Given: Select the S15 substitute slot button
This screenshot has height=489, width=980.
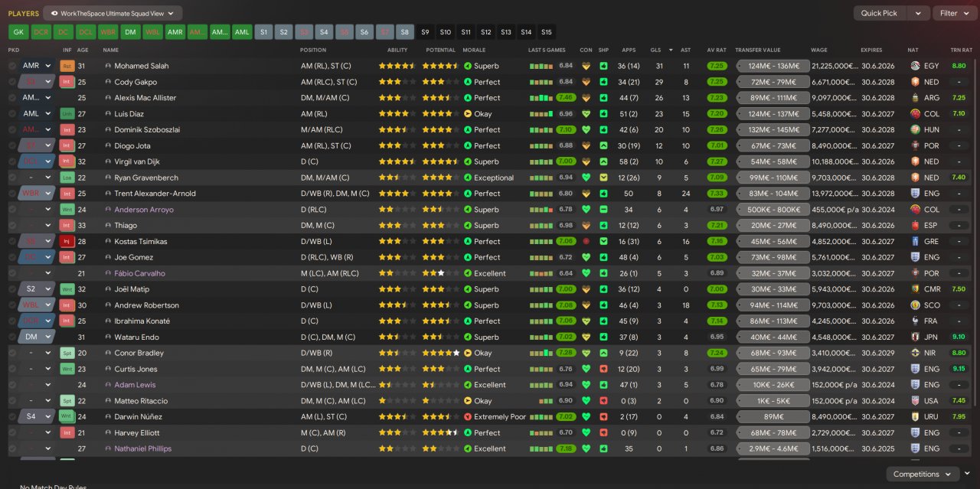Looking at the screenshot, I should pyautogui.click(x=546, y=32).
